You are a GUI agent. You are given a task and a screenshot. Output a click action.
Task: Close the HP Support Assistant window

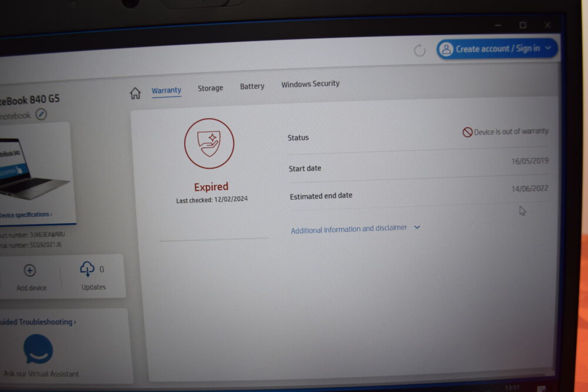click(547, 25)
